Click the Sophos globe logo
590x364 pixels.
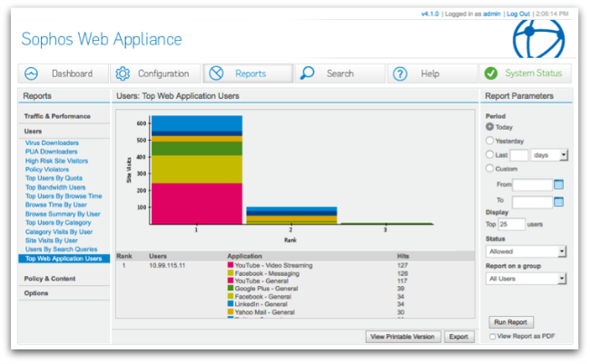tap(538, 39)
